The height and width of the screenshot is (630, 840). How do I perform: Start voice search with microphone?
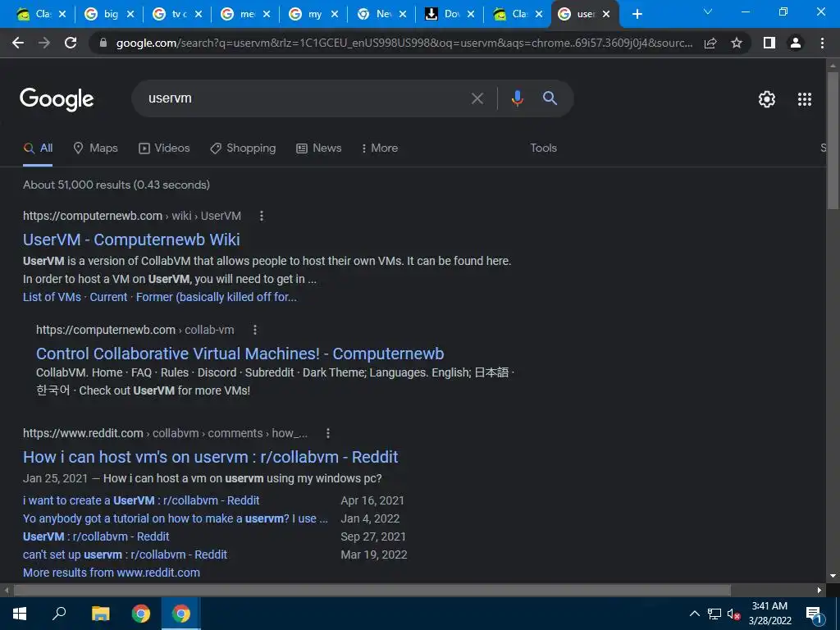tap(517, 98)
